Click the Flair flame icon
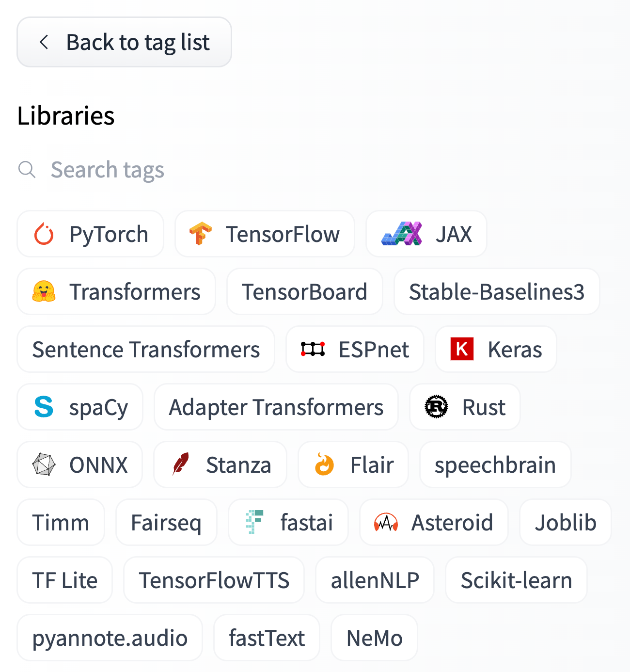Viewport: 630px width, 672px height. [x=324, y=464]
